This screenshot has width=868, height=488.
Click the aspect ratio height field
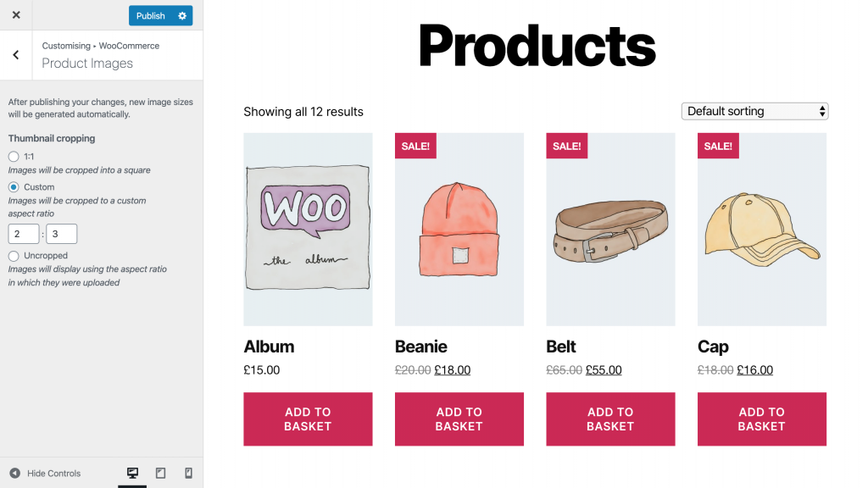pos(61,234)
